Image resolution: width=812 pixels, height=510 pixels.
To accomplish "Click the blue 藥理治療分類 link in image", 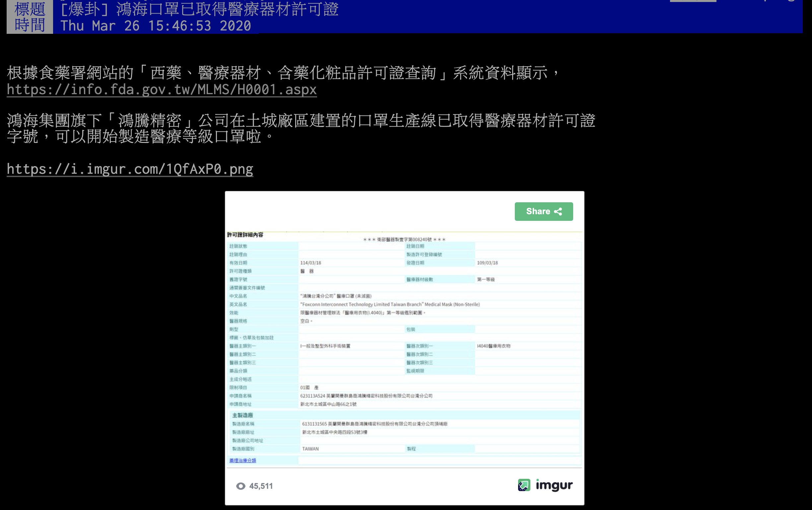I will click(242, 460).
